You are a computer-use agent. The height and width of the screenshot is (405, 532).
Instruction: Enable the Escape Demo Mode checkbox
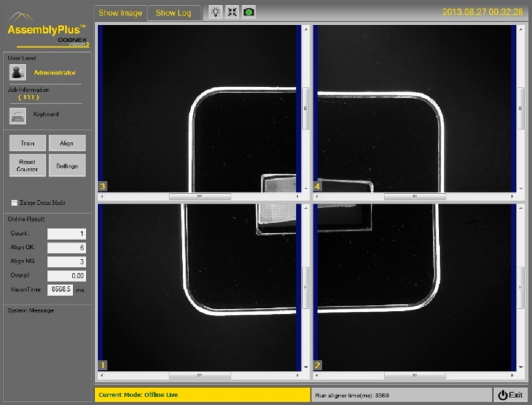(14, 203)
